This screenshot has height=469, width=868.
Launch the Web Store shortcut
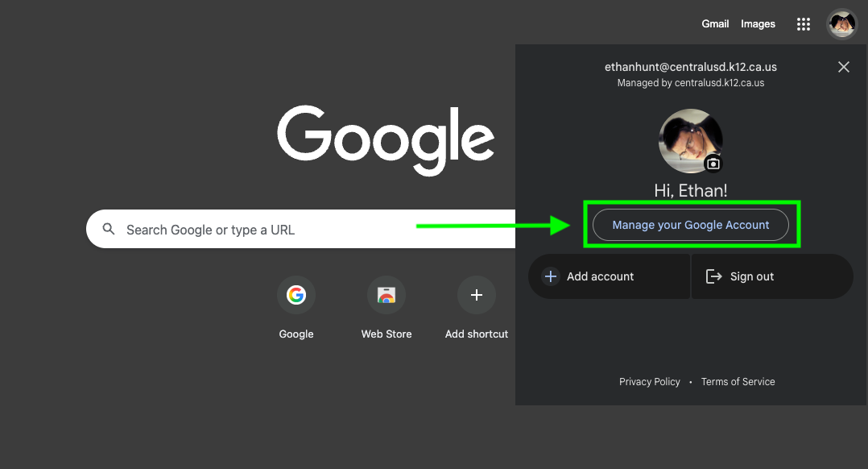click(386, 296)
